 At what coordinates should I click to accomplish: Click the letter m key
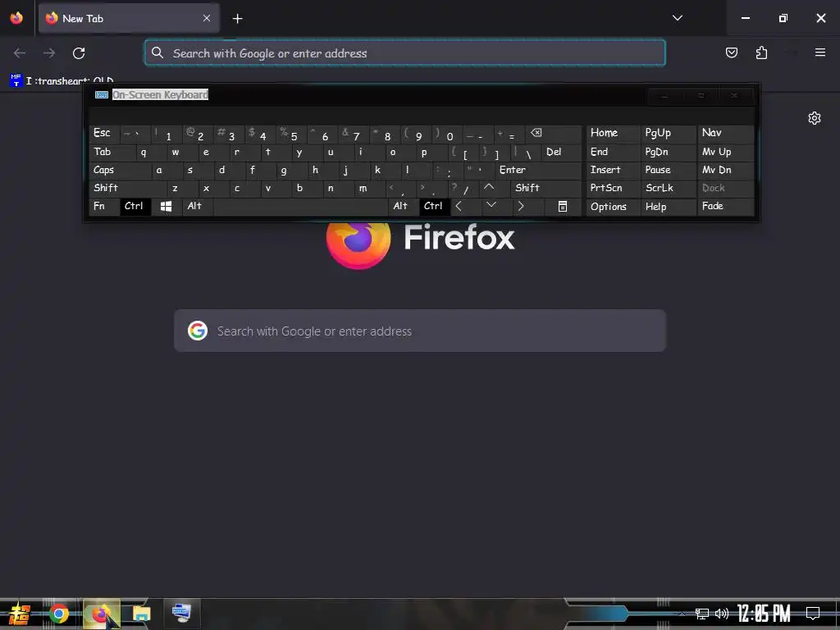click(370, 188)
